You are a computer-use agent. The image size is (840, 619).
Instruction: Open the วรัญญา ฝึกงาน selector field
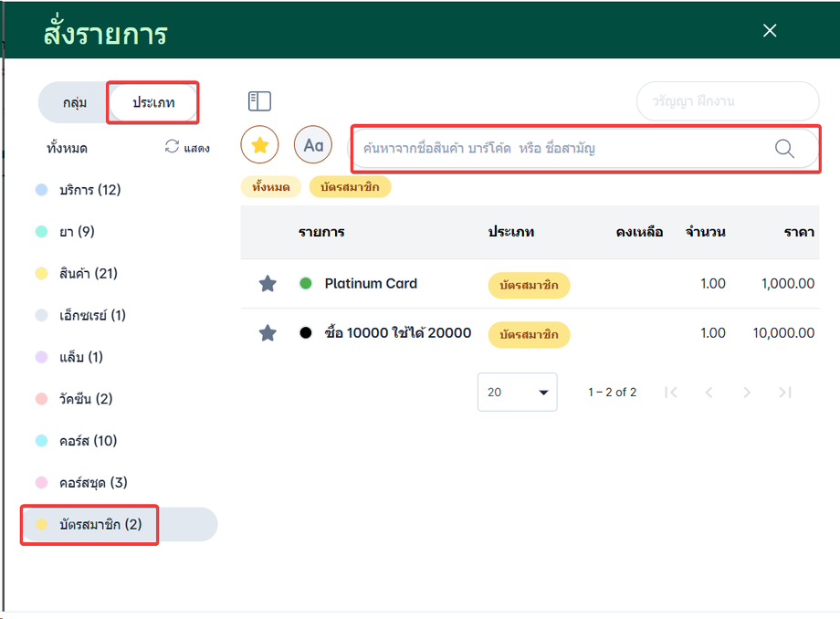727,101
